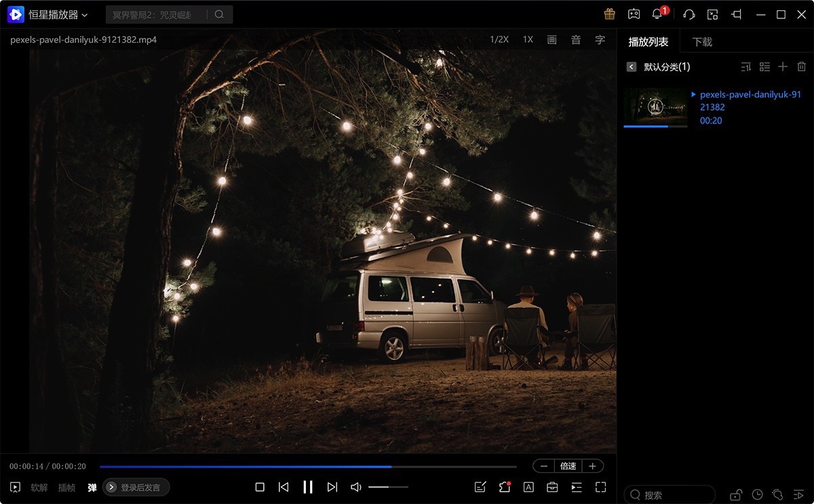Screen dimensions: 814x504
Task: Pin the player window on top
Action: coord(736,14)
